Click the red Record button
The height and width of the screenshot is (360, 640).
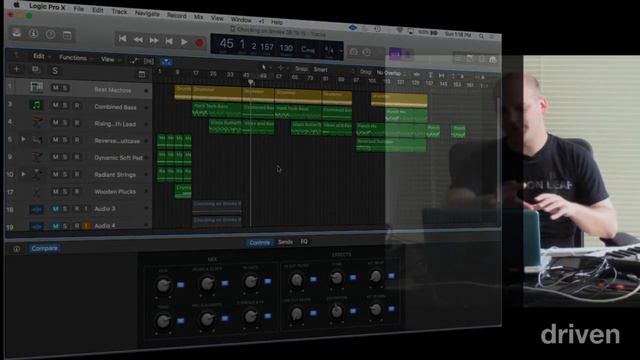click(x=199, y=43)
